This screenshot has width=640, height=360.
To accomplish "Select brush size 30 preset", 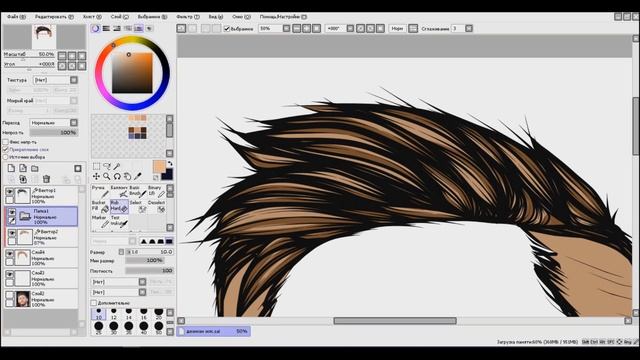I will pyautogui.click(x=113, y=327).
